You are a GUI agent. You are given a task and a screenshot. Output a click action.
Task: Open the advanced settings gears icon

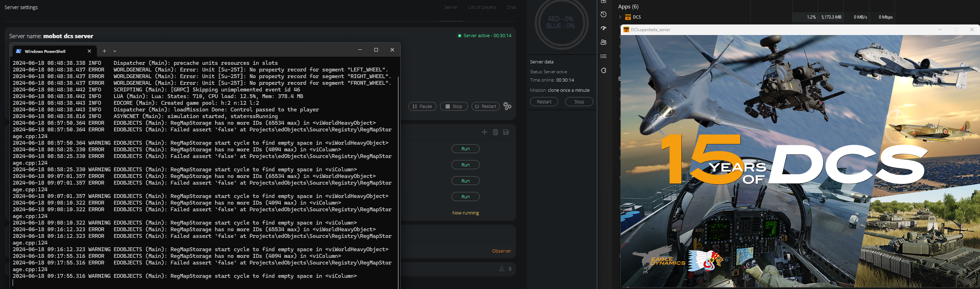tap(507, 106)
